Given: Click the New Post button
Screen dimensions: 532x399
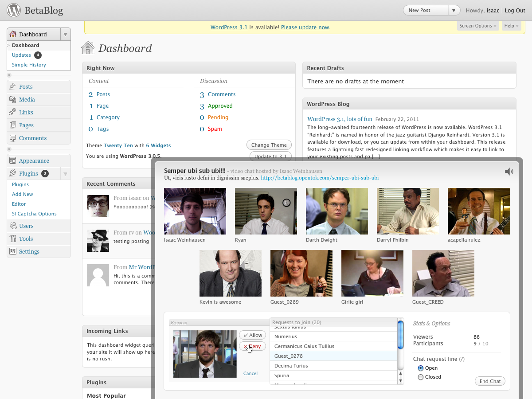Looking at the screenshot, I should tap(426, 10).
